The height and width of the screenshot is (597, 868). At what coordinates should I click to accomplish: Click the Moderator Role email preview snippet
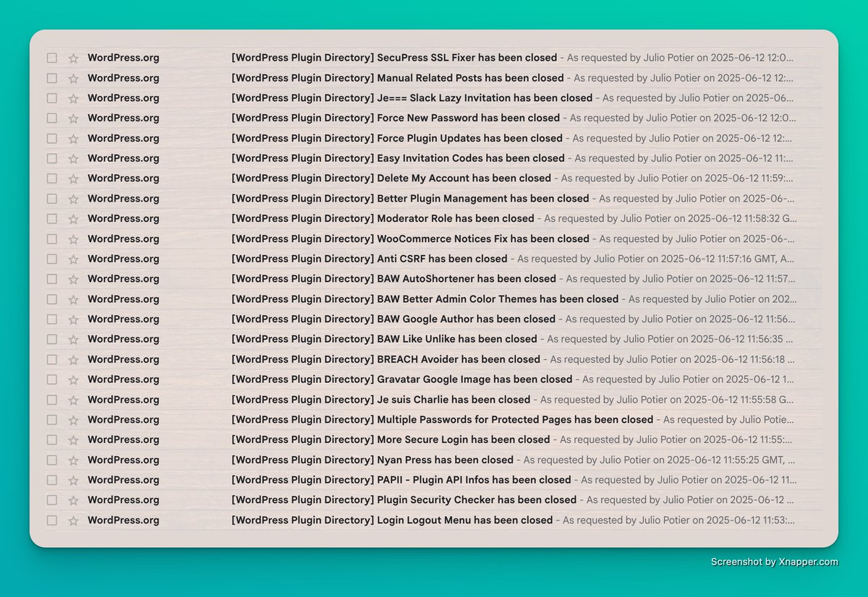(671, 218)
